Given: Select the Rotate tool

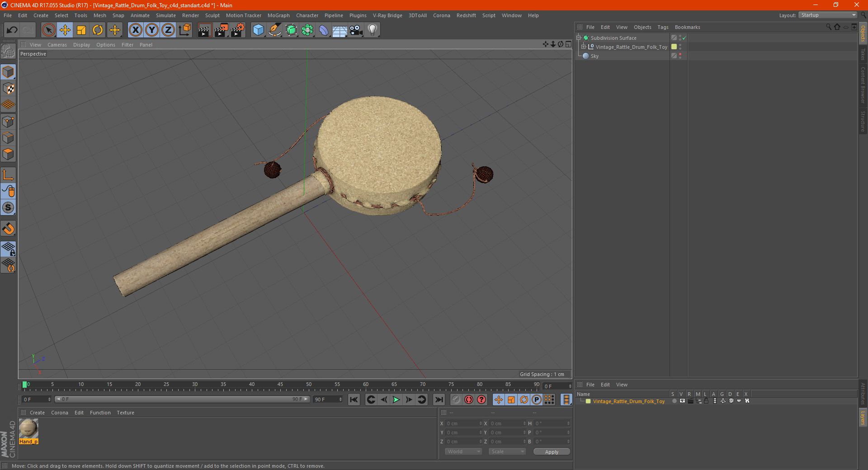Looking at the screenshot, I should point(98,30).
